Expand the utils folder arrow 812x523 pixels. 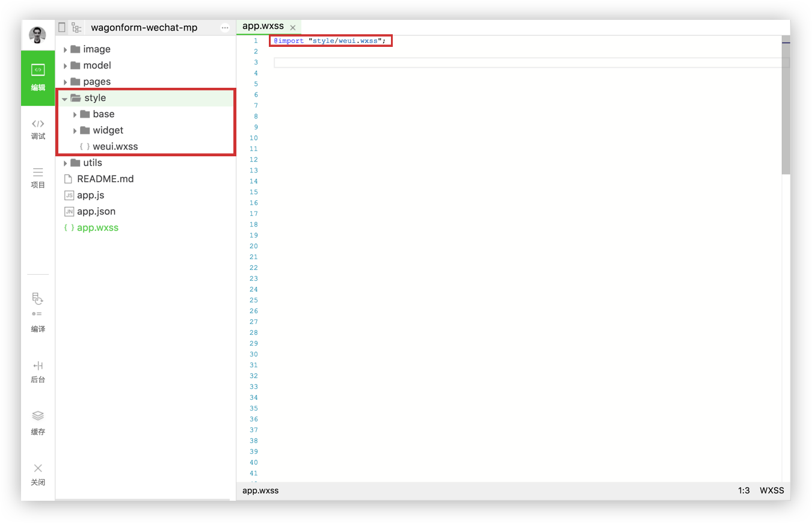(x=66, y=163)
